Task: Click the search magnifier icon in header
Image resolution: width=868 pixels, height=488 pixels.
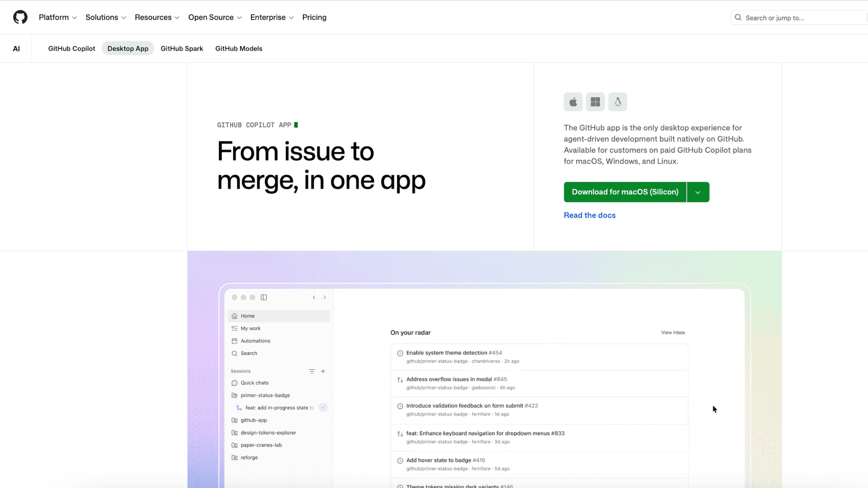Action: [x=738, y=18]
